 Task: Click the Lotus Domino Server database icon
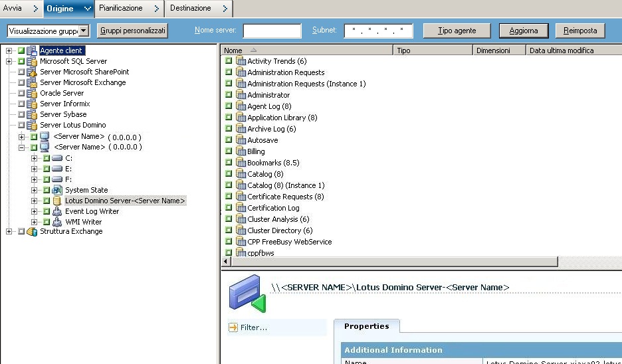[x=57, y=201]
